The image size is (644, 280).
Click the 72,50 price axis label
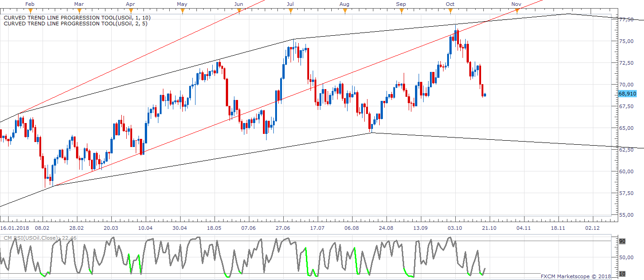coord(626,63)
